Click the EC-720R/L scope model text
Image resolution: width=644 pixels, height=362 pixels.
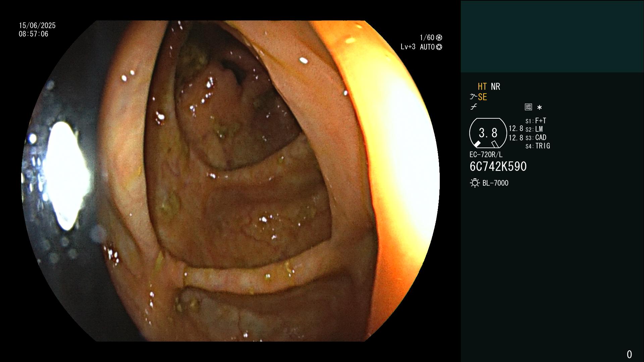click(486, 155)
